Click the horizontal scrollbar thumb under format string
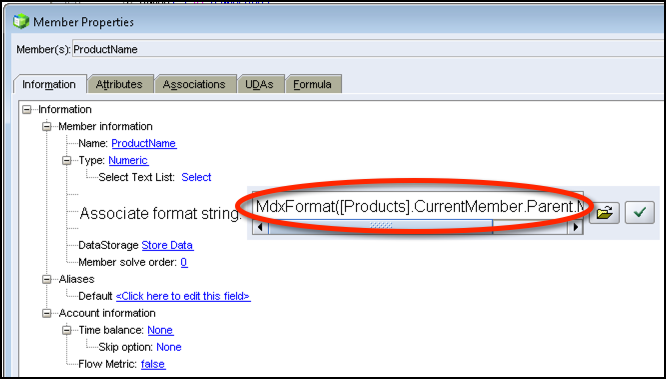666x379 pixels. click(x=381, y=227)
